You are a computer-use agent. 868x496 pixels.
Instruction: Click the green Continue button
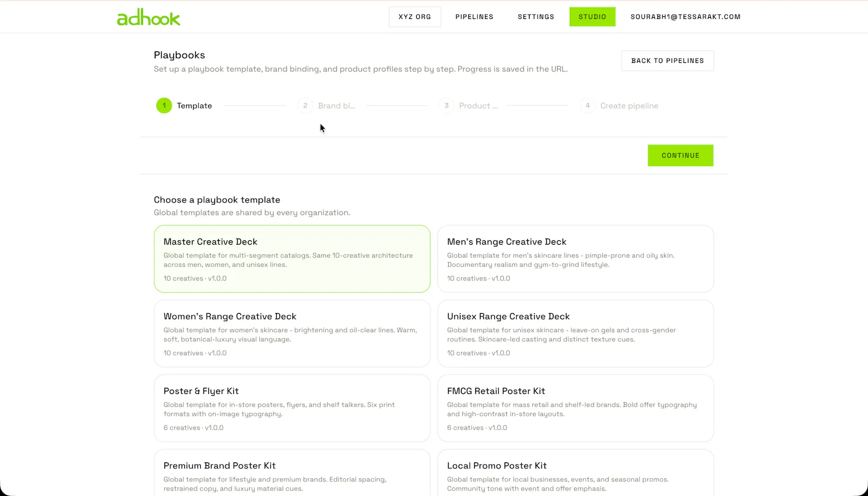tap(680, 155)
